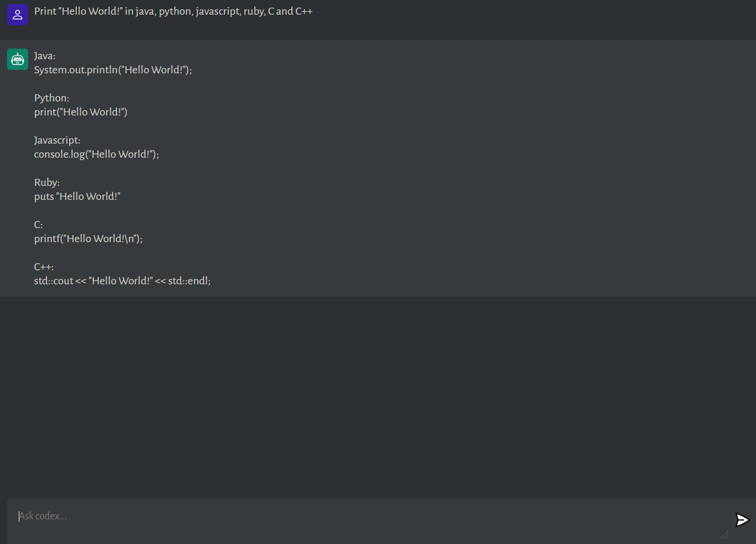This screenshot has height=544, width=756.
Task: Select the Java code line
Action: point(113,69)
